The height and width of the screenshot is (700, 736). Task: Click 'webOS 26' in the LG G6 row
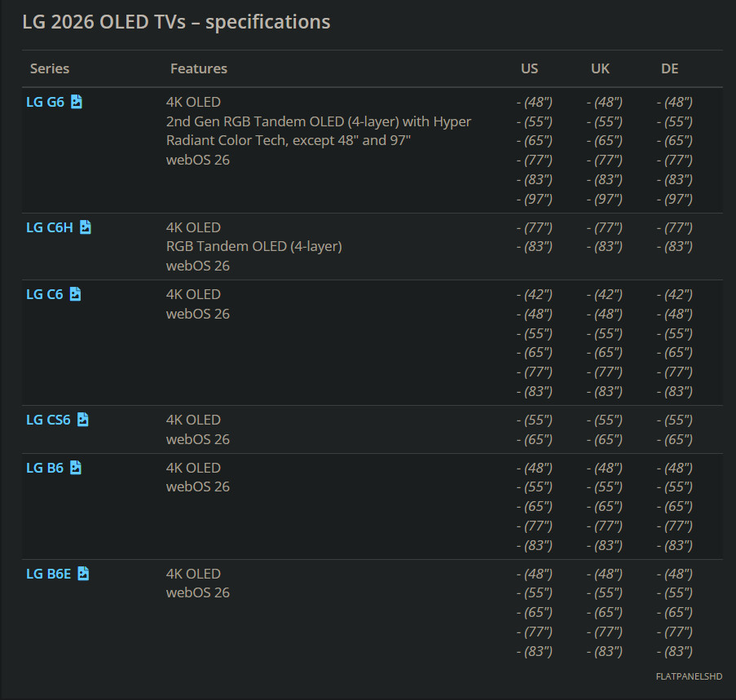point(198,160)
